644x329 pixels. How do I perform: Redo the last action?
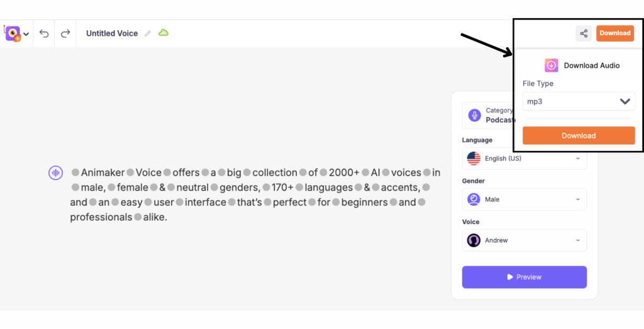pos(65,33)
